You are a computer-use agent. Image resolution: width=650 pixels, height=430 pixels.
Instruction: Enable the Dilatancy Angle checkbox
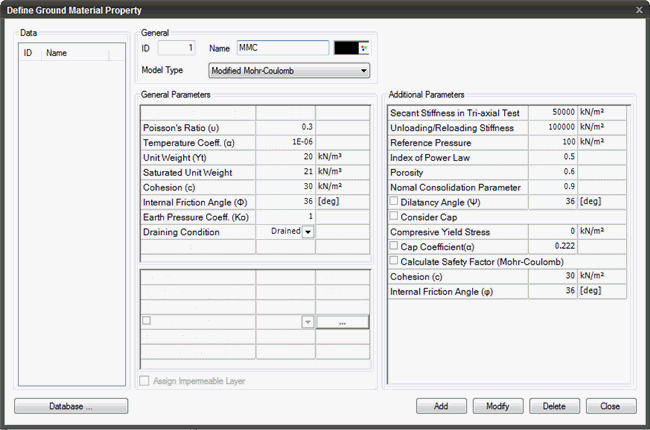click(x=395, y=202)
